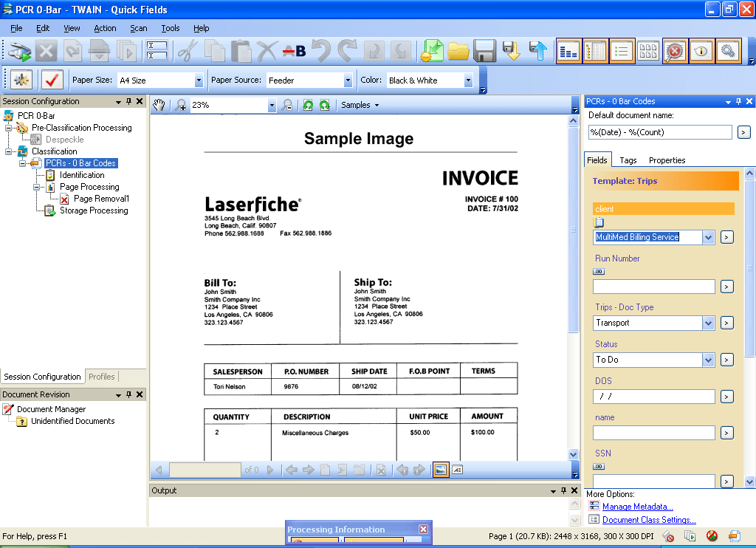
Task: Open the Paper Size dropdown
Action: [199, 80]
